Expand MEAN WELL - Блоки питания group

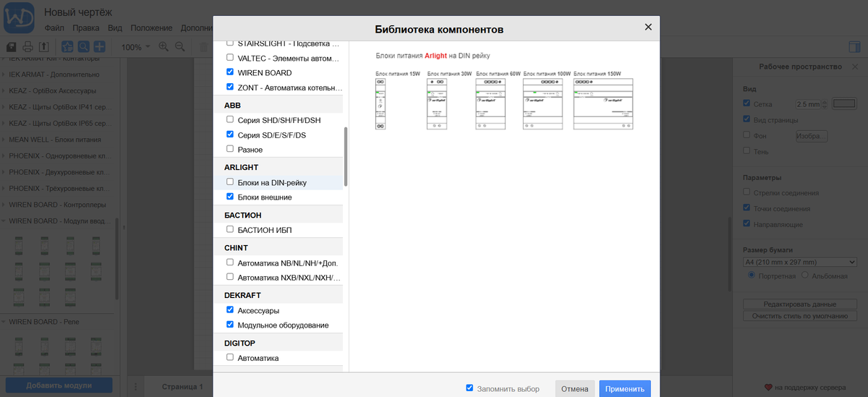tap(58, 140)
